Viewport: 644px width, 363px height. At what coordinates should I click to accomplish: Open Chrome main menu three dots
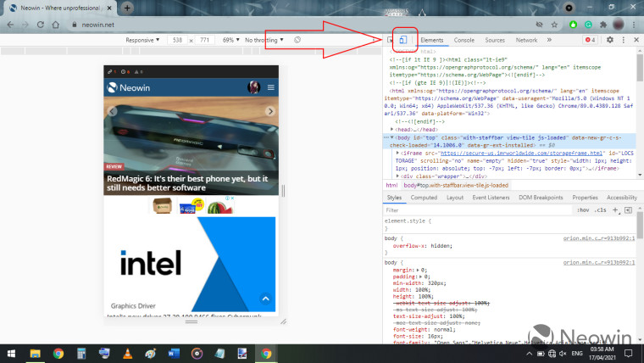(633, 25)
